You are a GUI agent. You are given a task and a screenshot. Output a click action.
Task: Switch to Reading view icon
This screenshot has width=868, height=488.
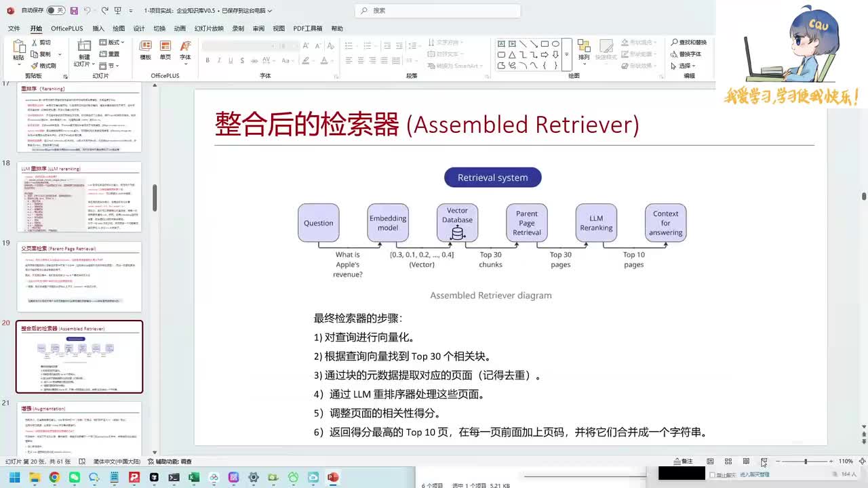coord(746,462)
